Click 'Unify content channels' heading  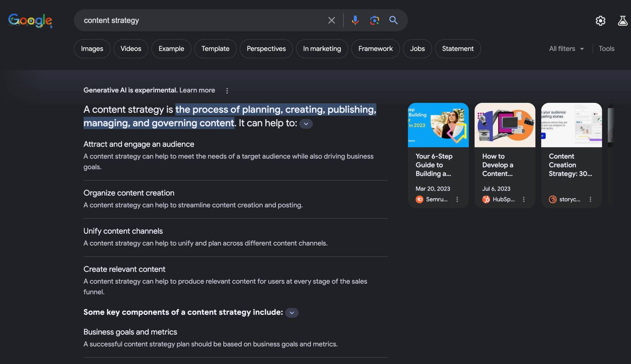point(123,231)
